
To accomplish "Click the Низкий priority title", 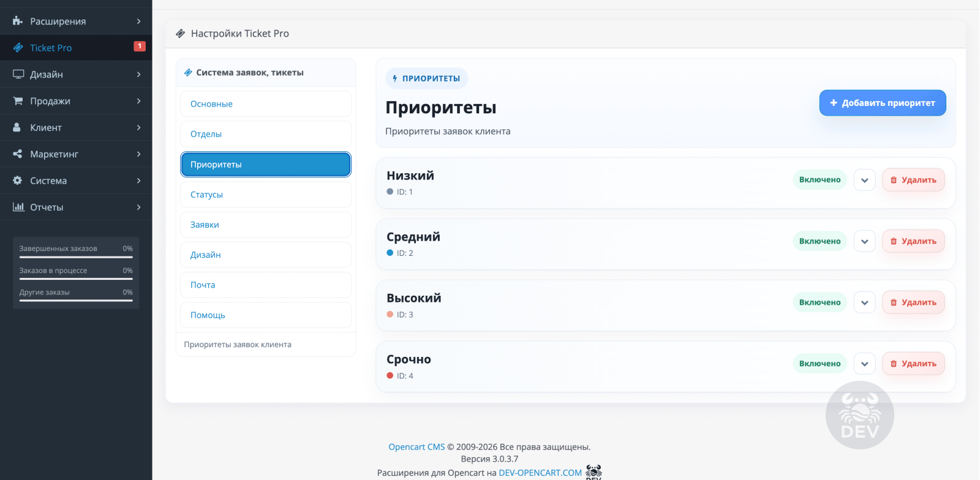I will point(410,176).
